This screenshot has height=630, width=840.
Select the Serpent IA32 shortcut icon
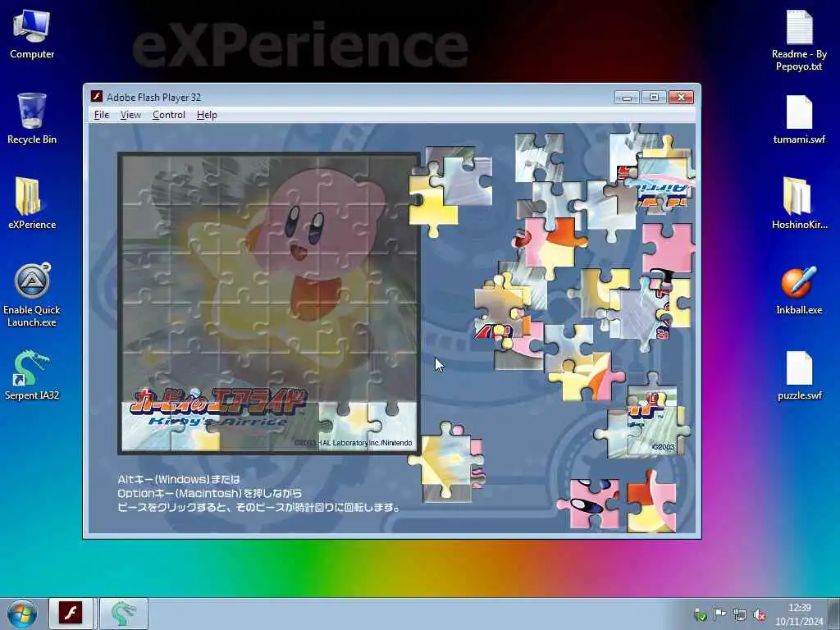click(x=32, y=375)
